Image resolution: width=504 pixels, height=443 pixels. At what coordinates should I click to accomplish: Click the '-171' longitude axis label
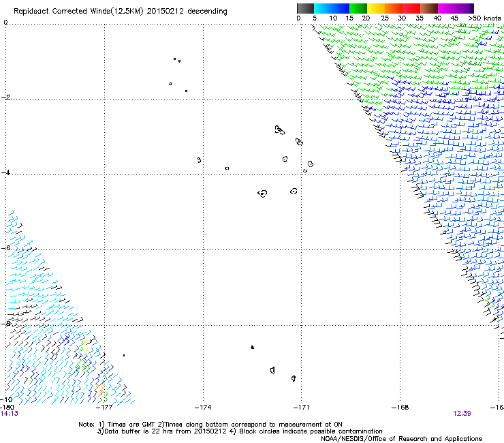coord(302,408)
